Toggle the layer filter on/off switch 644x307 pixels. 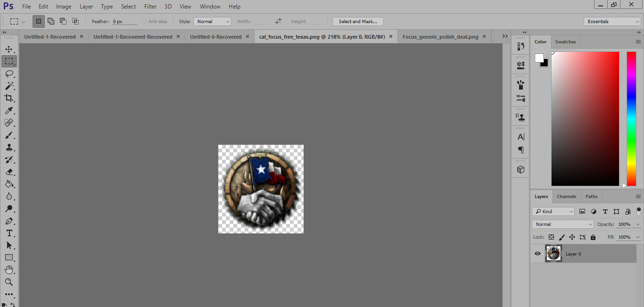639,211
